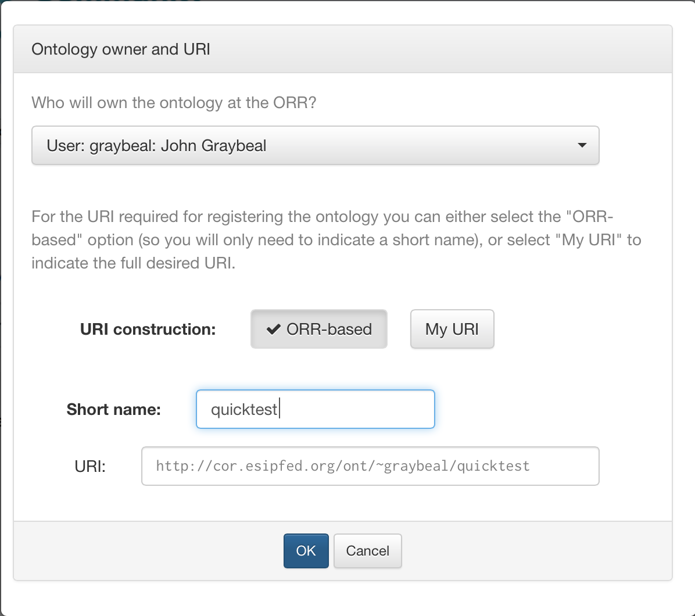Focus the Short name input field
This screenshot has height=616, width=695.
pyautogui.click(x=315, y=409)
